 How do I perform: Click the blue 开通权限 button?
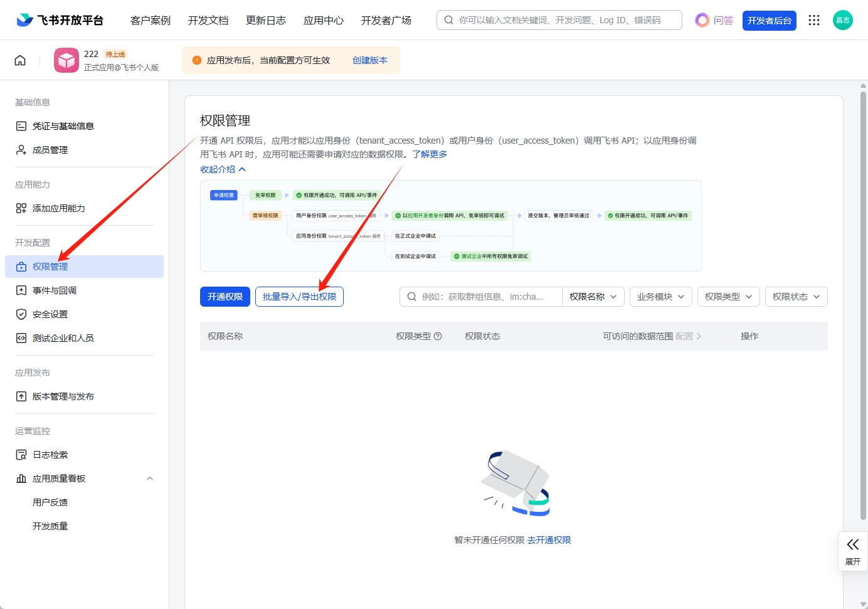[x=225, y=297]
